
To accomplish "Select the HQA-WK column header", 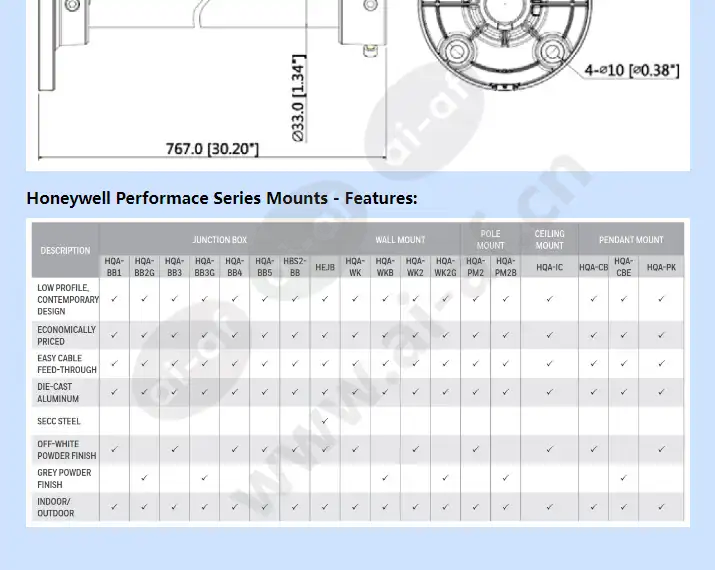I will click(355, 267).
